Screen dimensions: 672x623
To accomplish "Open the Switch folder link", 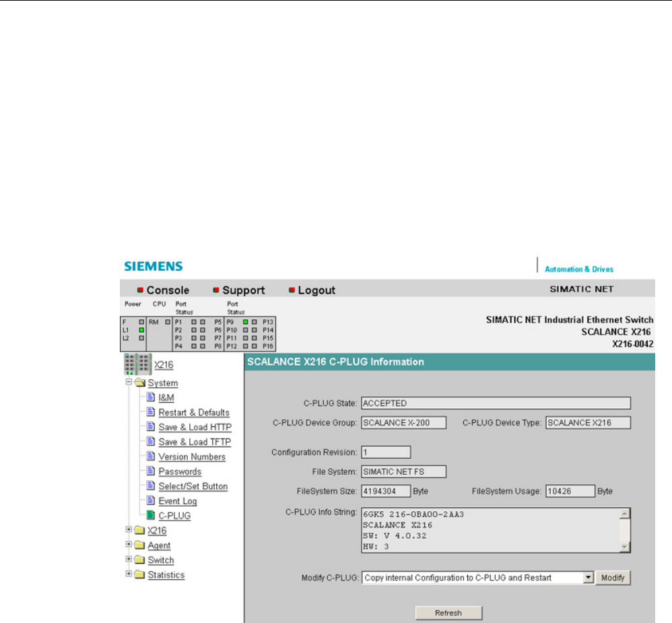I will (x=161, y=560).
